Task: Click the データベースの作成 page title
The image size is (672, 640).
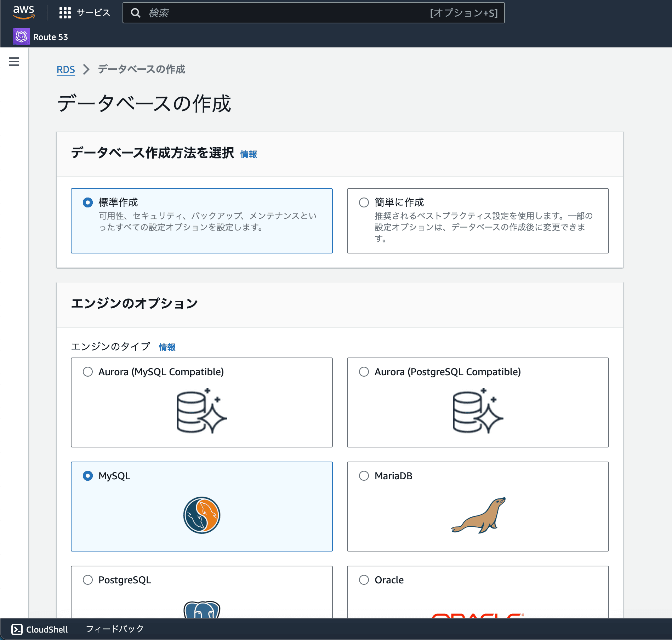Action: point(144,103)
